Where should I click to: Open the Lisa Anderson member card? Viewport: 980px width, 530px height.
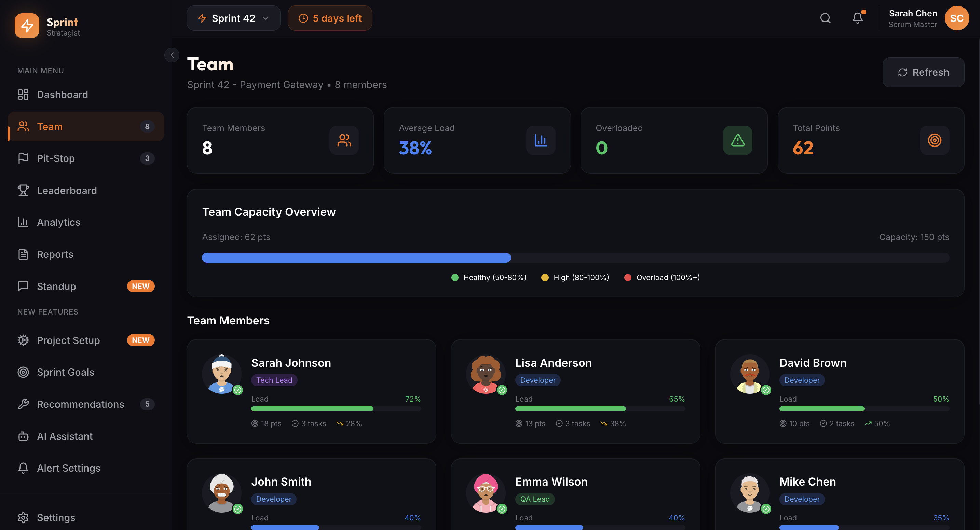tap(575, 391)
